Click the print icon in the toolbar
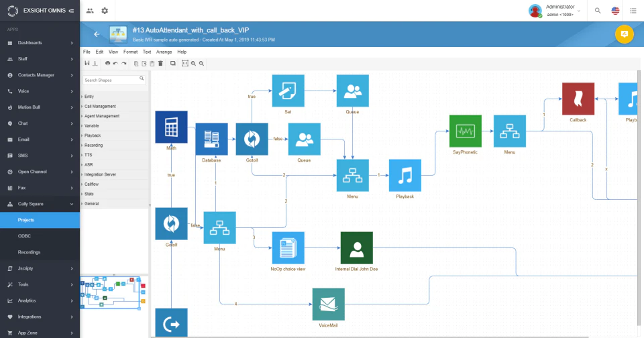The width and height of the screenshot is (644, 338). (107, 63)
